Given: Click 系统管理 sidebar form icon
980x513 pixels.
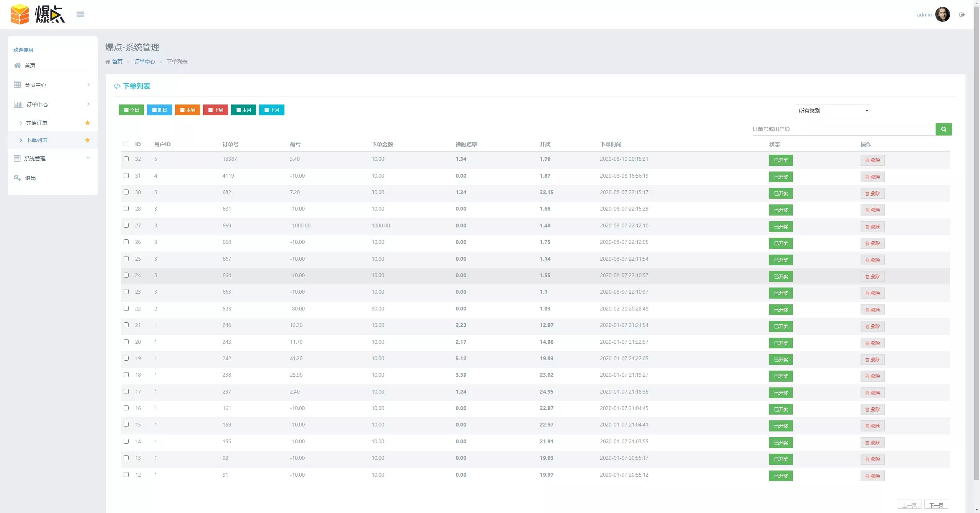Looking at the screenshot, I should [17, 158].
